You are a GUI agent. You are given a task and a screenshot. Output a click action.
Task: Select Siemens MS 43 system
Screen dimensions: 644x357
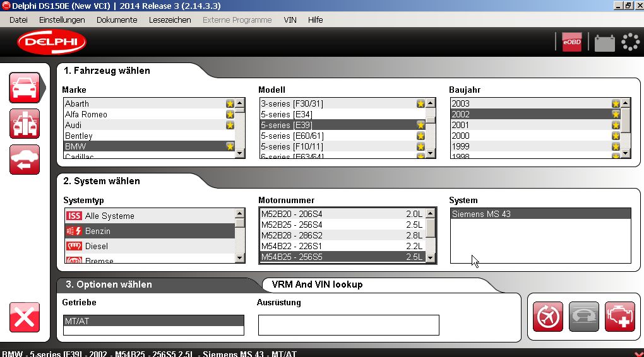click(540, 214)
